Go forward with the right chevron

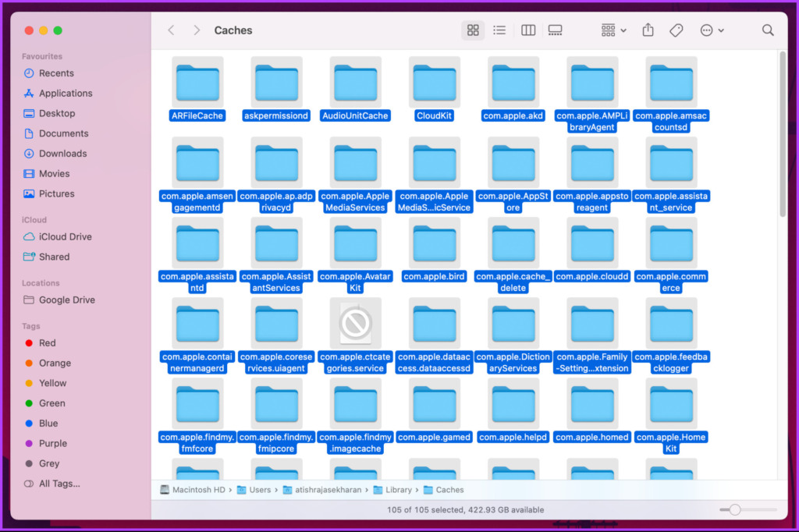pyautogui.click(x=197, y=30)
